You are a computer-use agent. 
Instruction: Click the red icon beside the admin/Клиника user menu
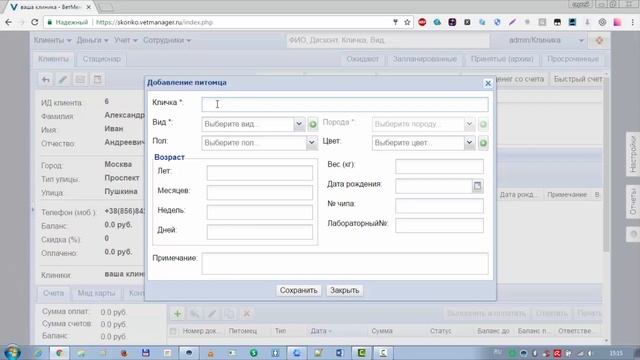pyautogui.click(x=599, y=40)
